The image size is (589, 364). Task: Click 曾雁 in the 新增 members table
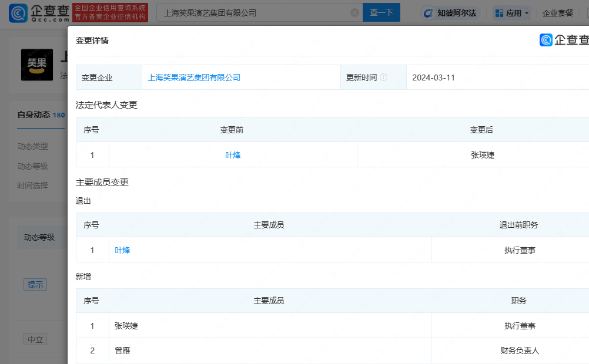point(122,350)
